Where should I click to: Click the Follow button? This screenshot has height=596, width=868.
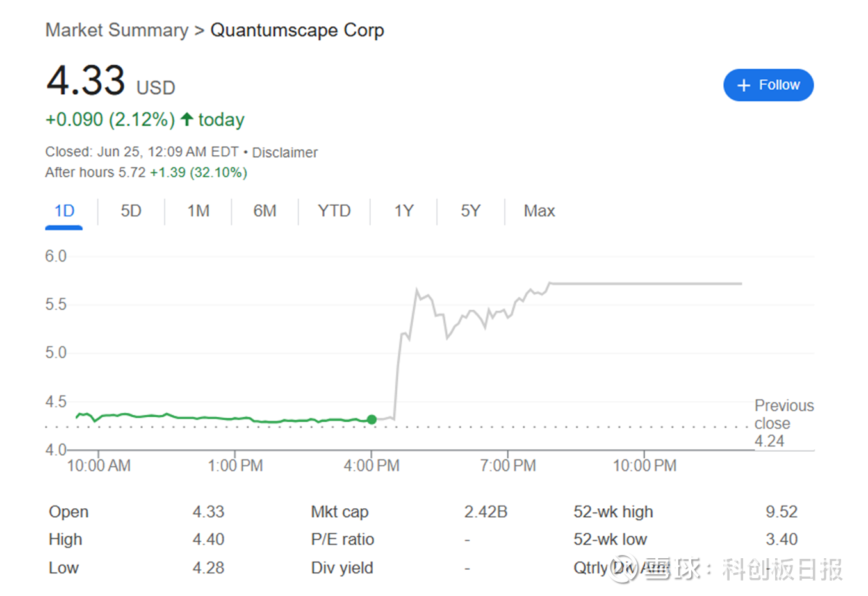[x=768, y=85]
